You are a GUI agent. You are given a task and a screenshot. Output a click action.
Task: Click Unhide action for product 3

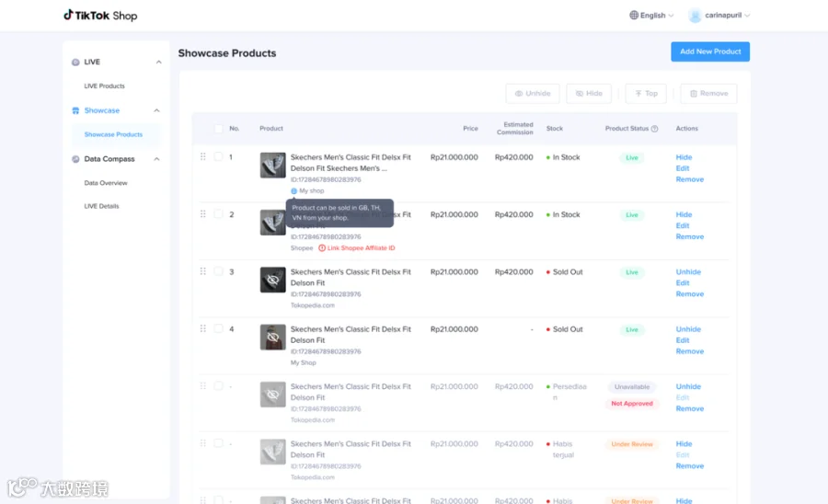coord(688,272)
